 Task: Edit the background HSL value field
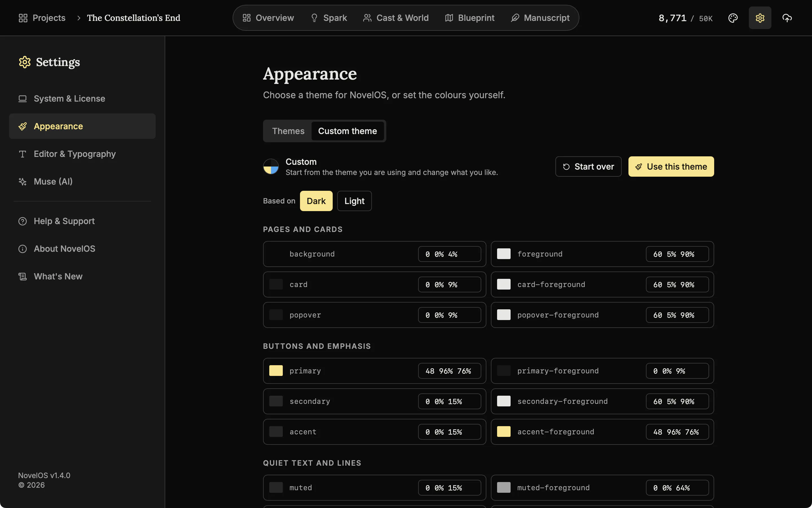point(449,254)
